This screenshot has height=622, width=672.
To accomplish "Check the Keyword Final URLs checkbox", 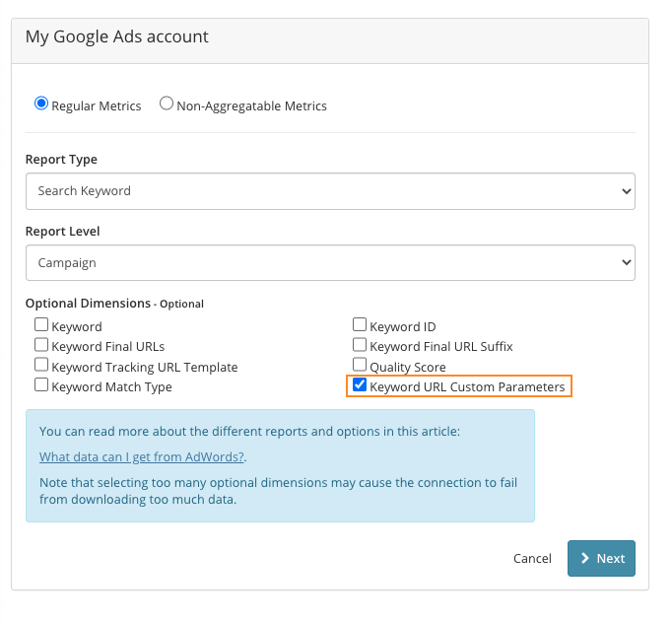I will (41, 345).
